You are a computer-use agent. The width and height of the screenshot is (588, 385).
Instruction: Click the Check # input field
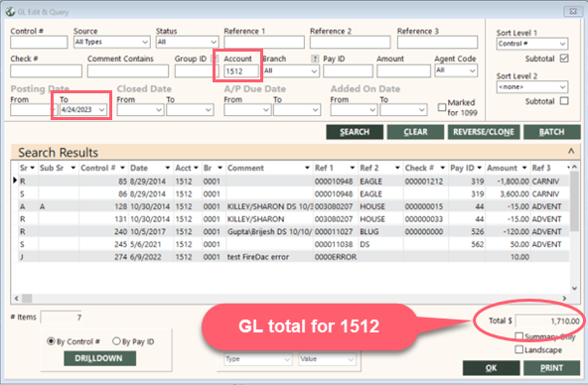[46, 71]
